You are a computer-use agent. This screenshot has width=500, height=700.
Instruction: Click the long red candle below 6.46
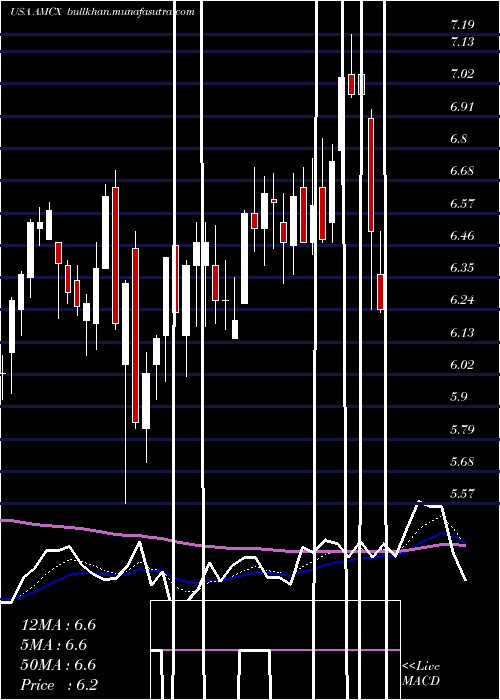(135, 335)
